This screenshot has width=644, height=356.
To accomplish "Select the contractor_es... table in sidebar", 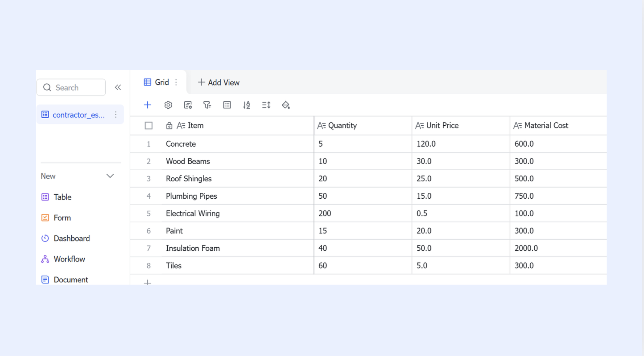I will pyautogui.click(x=80, y=115).
